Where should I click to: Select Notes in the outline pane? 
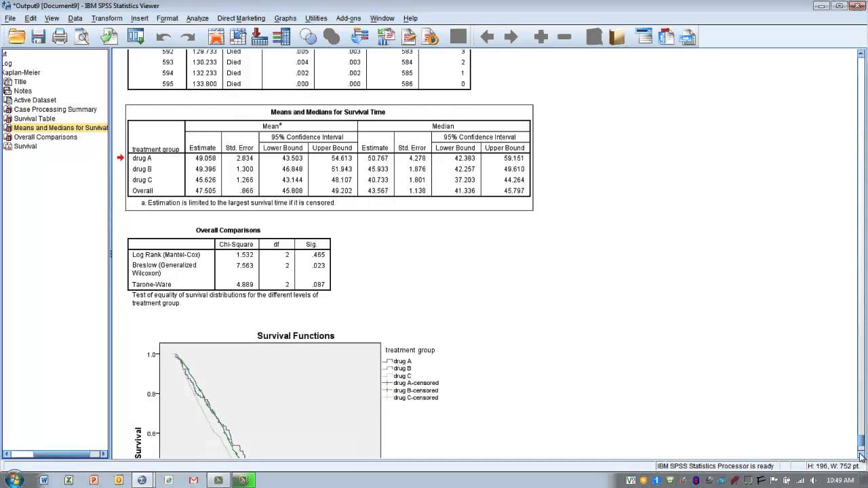coord(22,91)
